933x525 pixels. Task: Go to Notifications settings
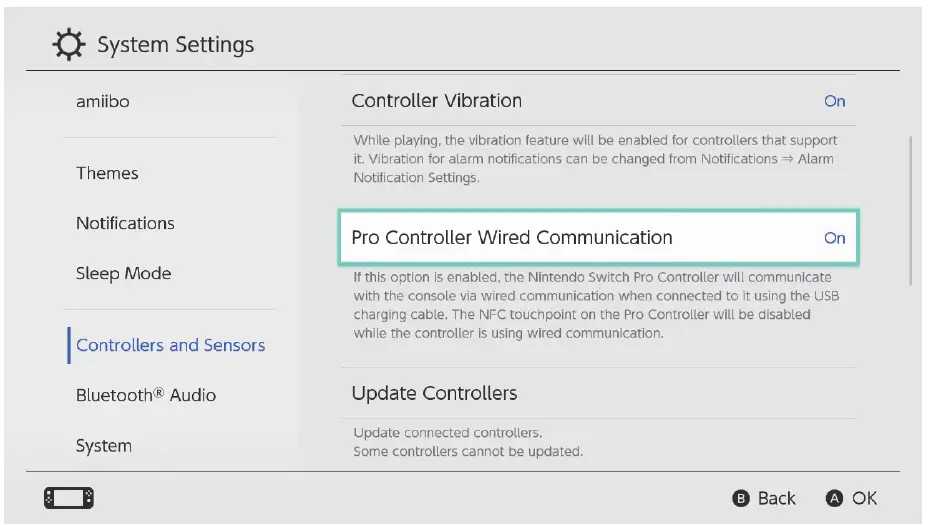[x=125, y=223]
